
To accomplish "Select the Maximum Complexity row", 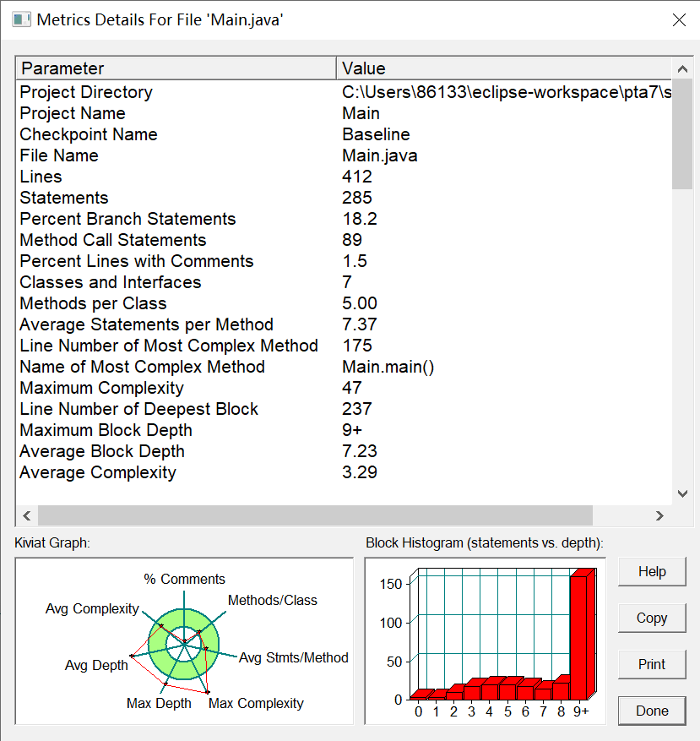I will coord(344,388).
